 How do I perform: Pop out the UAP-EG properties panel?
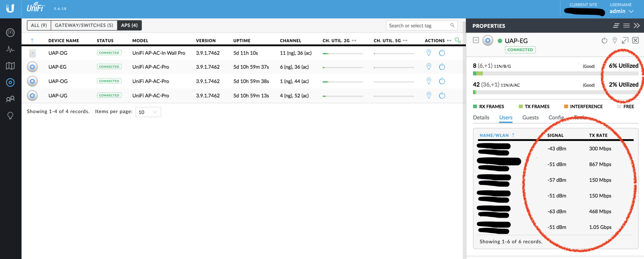[625, 40]
